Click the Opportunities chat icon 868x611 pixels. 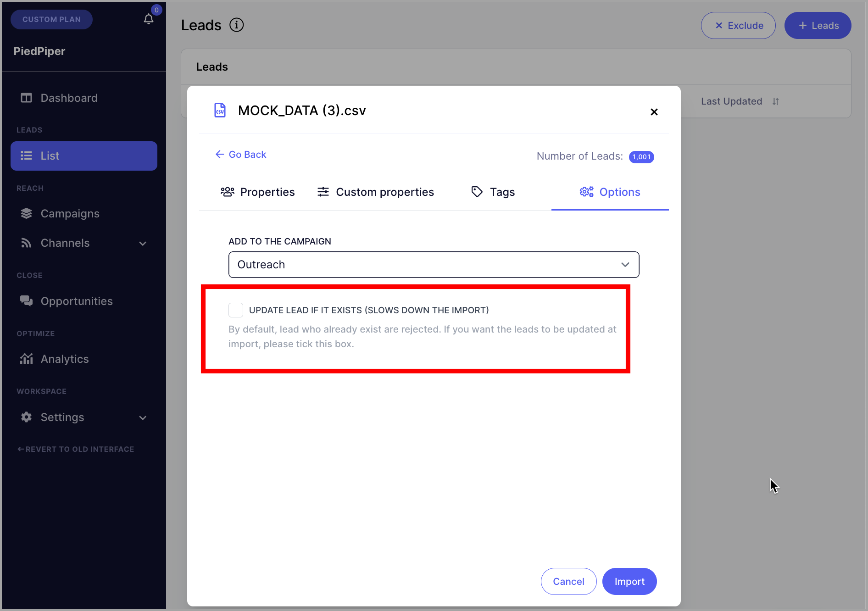27,301
